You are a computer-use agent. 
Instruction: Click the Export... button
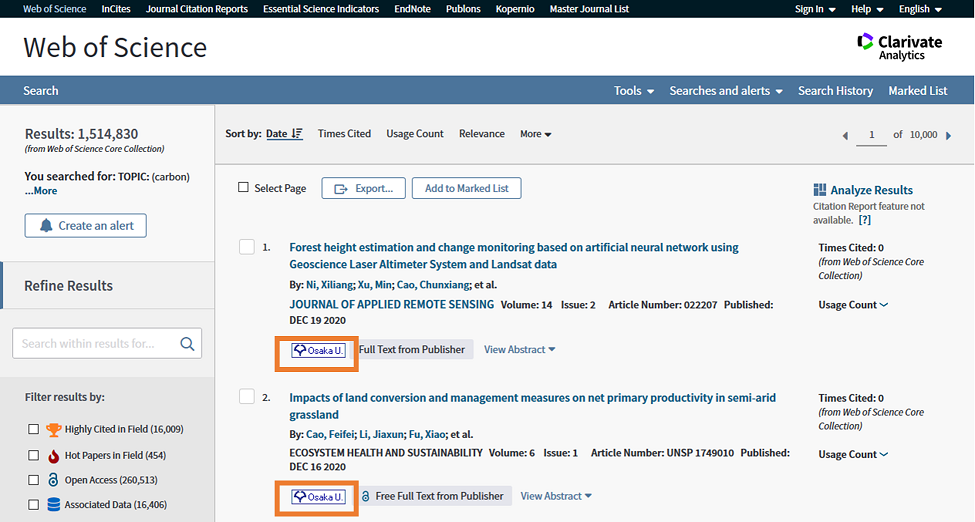click(x=363, y=189)
